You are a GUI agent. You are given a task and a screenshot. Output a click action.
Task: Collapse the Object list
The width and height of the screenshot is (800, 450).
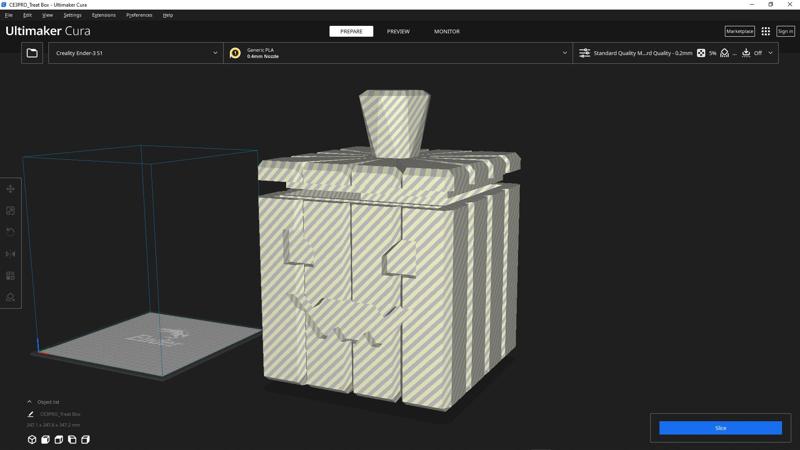[x=29, y=402]
